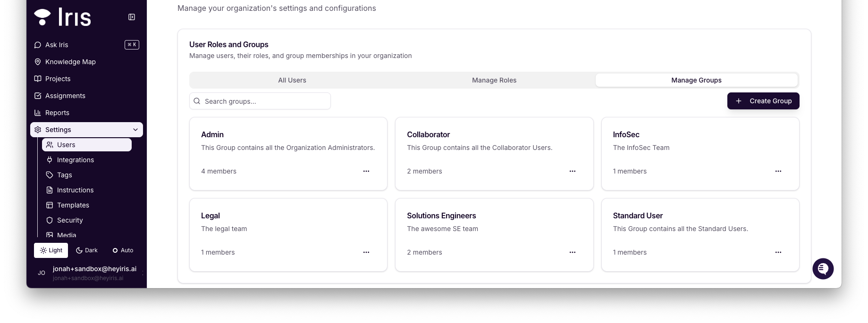
Task: Focus the Search groups field
Action: 260,101
